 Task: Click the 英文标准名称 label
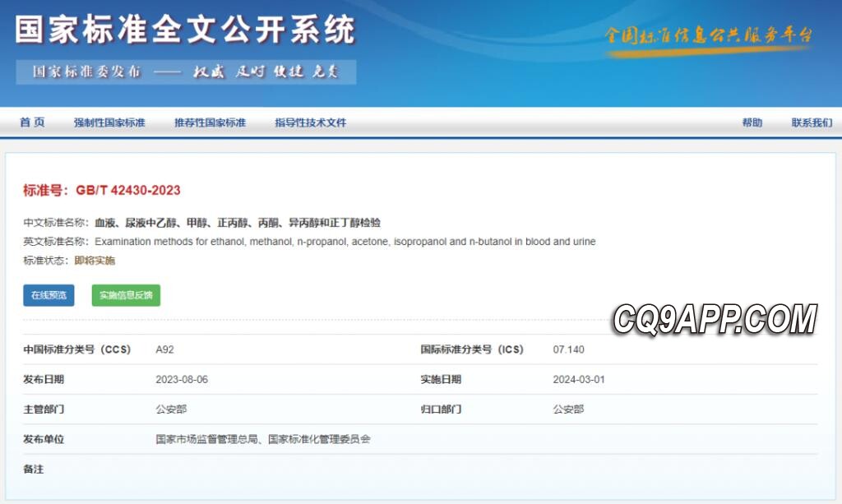click(x=56, y=242)
